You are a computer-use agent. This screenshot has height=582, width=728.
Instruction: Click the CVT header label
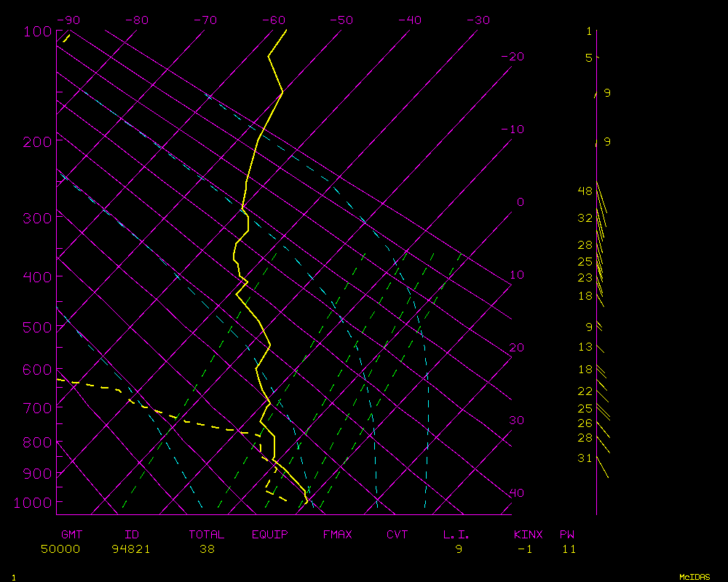397,535
